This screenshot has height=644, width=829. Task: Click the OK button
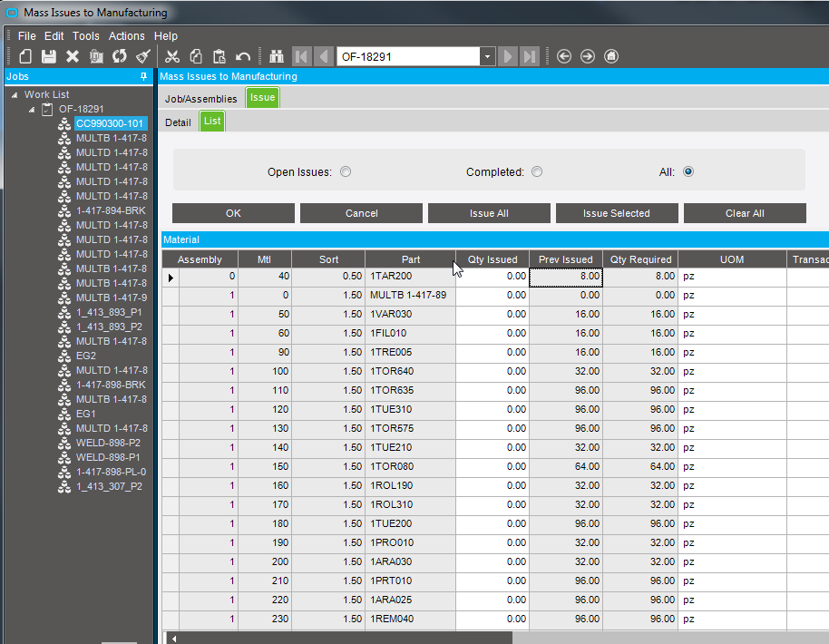click(x=233, y=213)
